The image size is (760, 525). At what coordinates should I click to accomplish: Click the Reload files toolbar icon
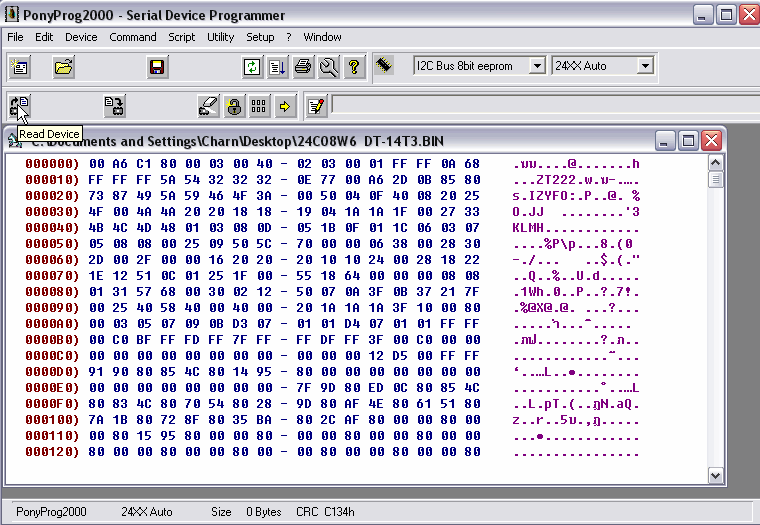[252, 66]
